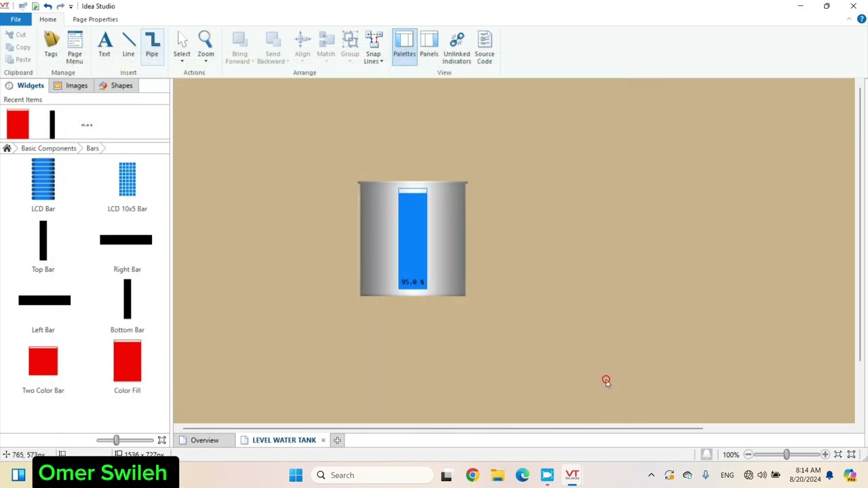Image resolution: width=868 pixels, height=488 pixels.
Task: Switch to the Widgets palette tab
Action: pos(24,85)
